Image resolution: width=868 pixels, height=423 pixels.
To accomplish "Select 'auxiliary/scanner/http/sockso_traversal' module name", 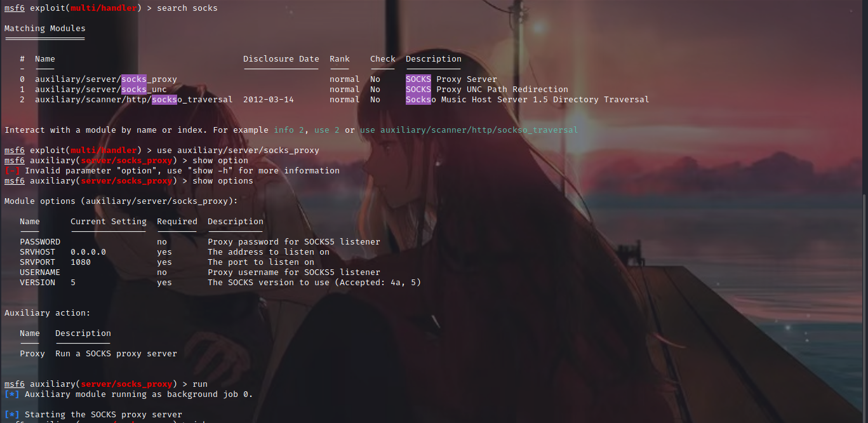I will click(x=134, y=100).
